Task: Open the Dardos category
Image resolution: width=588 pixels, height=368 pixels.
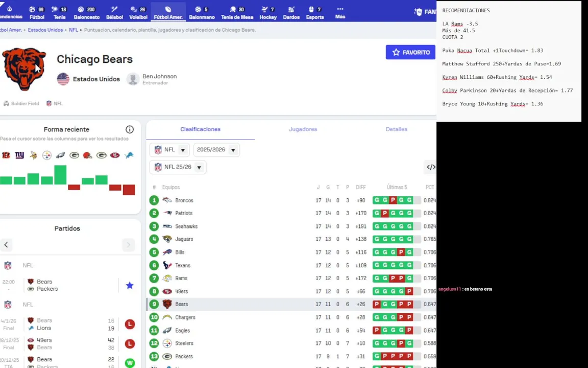Action: click(291, 13)
